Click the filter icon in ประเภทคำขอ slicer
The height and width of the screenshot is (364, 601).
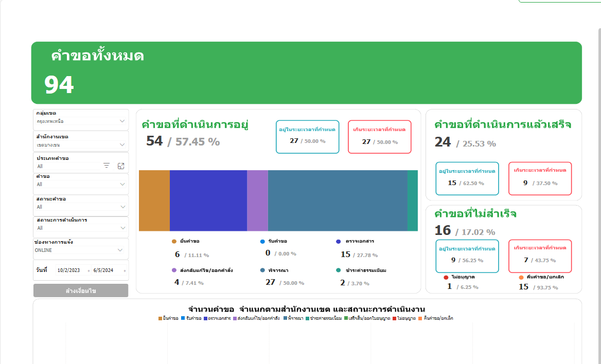[107, 166]
